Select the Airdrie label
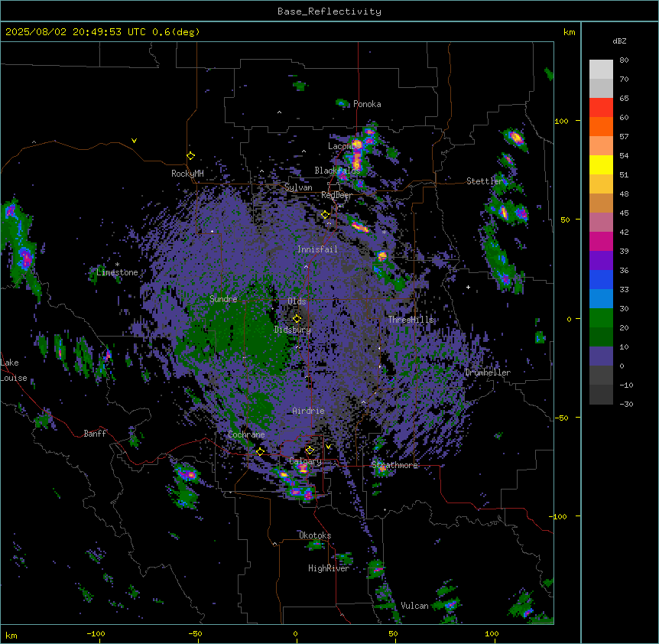Screen dimensions: 659x644 (308, 411)
